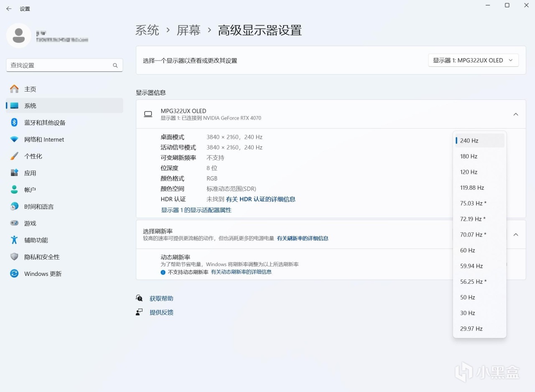This screenshot has width=535, height=392.
Task: Click the 隐私和安全性 shield icon
Action: (x=14, y=257)
